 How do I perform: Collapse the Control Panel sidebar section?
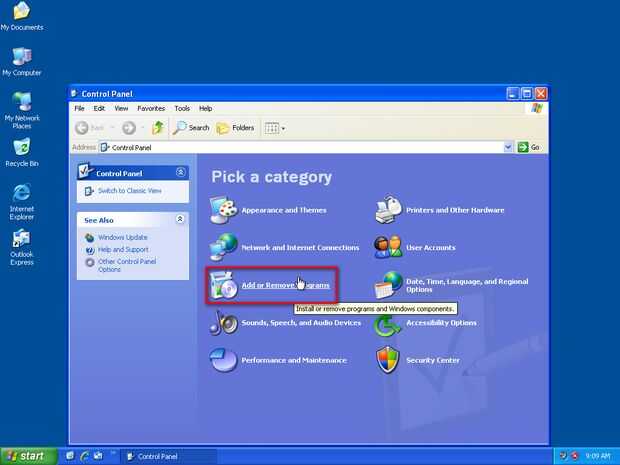click(180, 172)
